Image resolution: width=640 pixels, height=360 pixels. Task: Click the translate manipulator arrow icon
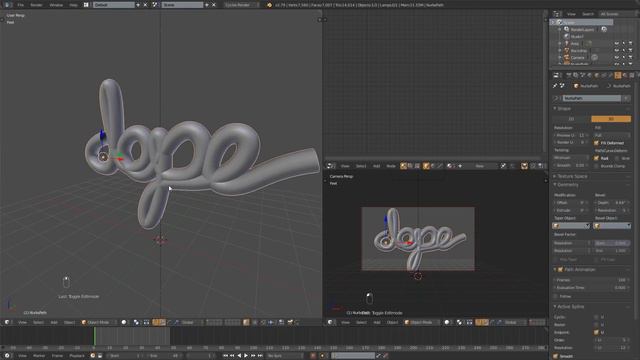[162, 322]
